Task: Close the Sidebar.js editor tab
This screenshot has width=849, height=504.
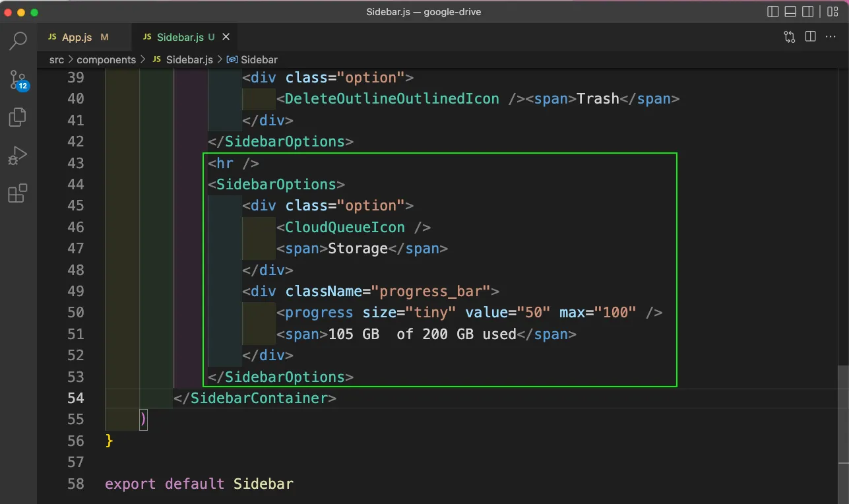Action: [x=226, y=37]
